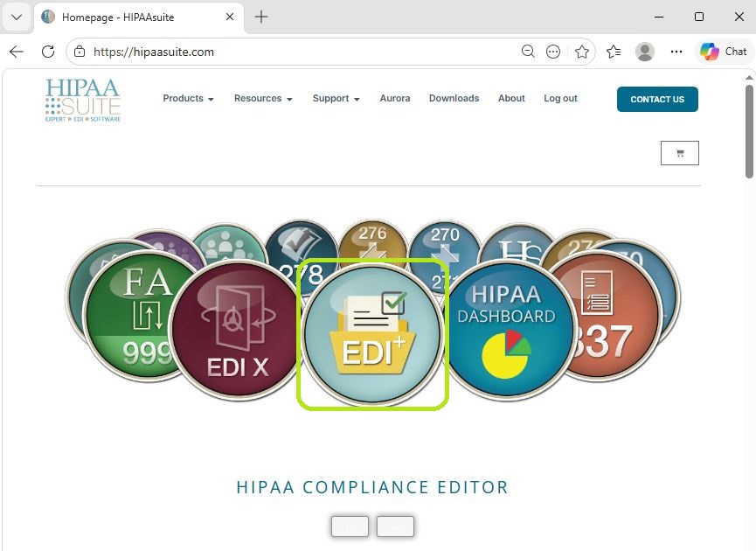Screen dimensions: 756x551
Task: Zoom out using magnifier icon
Action: coord(528,51)
